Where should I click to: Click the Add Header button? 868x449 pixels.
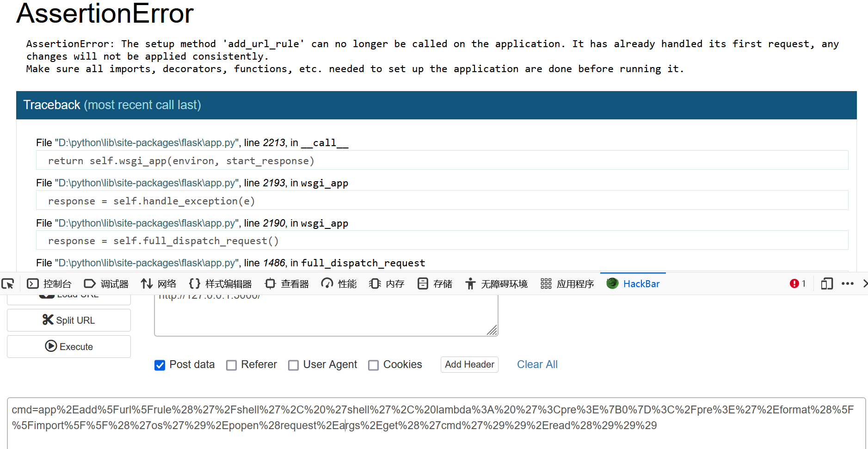(x=469, y=364)
